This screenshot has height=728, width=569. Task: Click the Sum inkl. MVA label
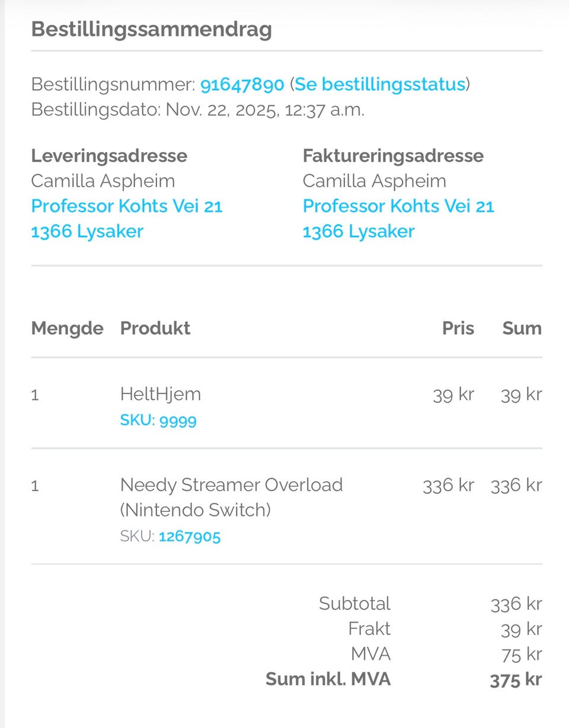pyautogui.click(x=328, y=679)
